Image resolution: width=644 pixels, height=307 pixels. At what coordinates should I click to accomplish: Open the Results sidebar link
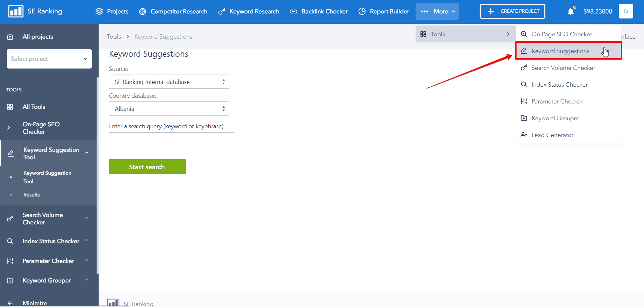click(x=32, y=195)
